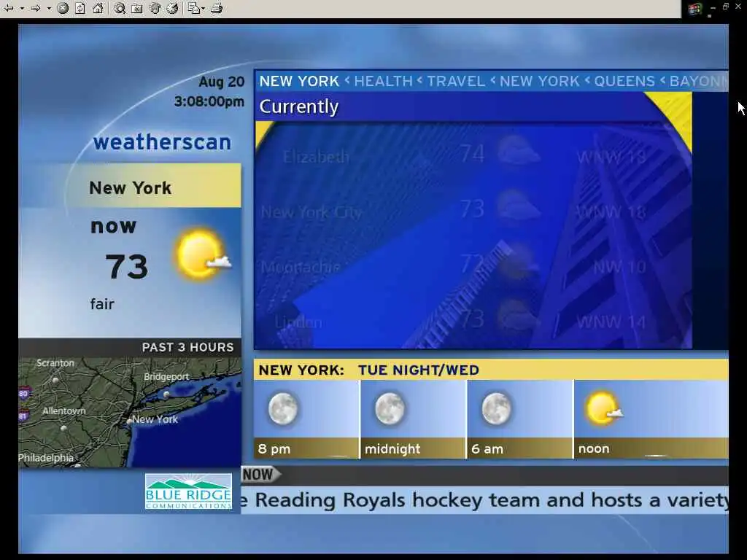Click the scrolling Reading Royals ticker text
Viewport: 747px width, 560px height.
[485, 500]
